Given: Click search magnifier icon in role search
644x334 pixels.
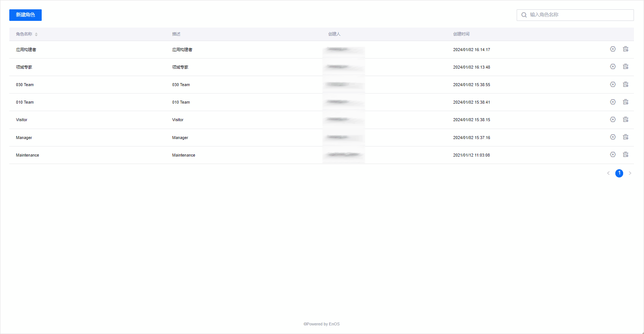Looking at the screenshot, I should (x=524, y=15).
